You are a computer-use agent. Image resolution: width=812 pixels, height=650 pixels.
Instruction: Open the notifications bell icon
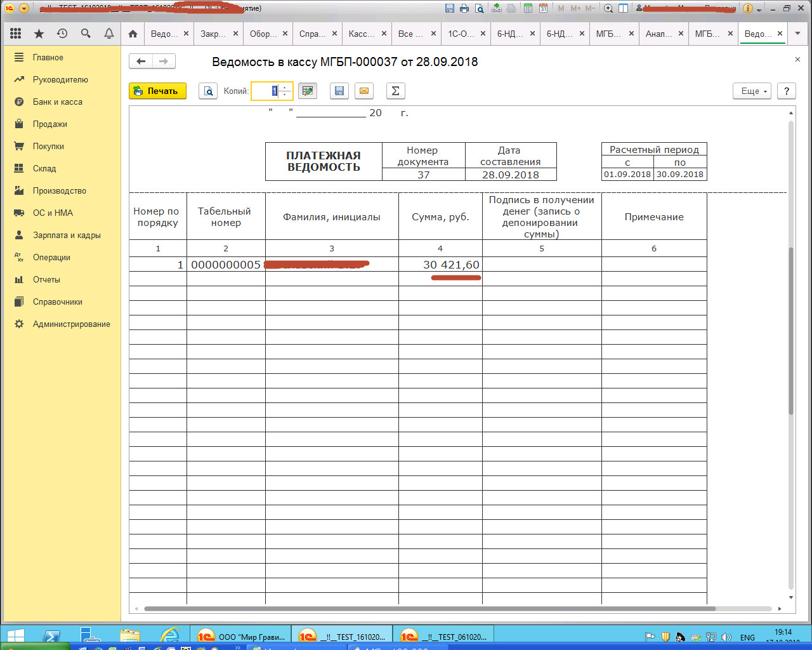coord(109,34)
